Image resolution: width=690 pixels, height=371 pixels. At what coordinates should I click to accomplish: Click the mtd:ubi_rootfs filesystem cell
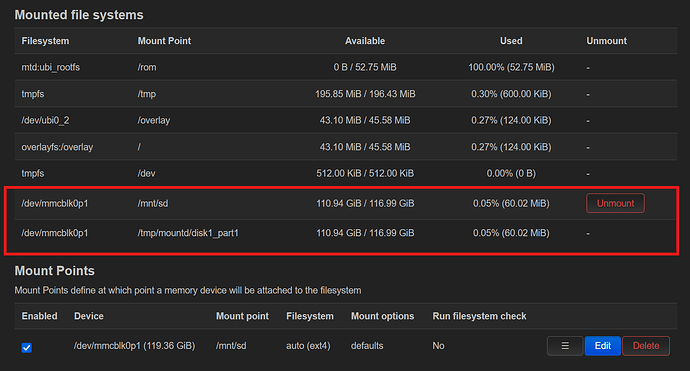[x=51, y=67]
